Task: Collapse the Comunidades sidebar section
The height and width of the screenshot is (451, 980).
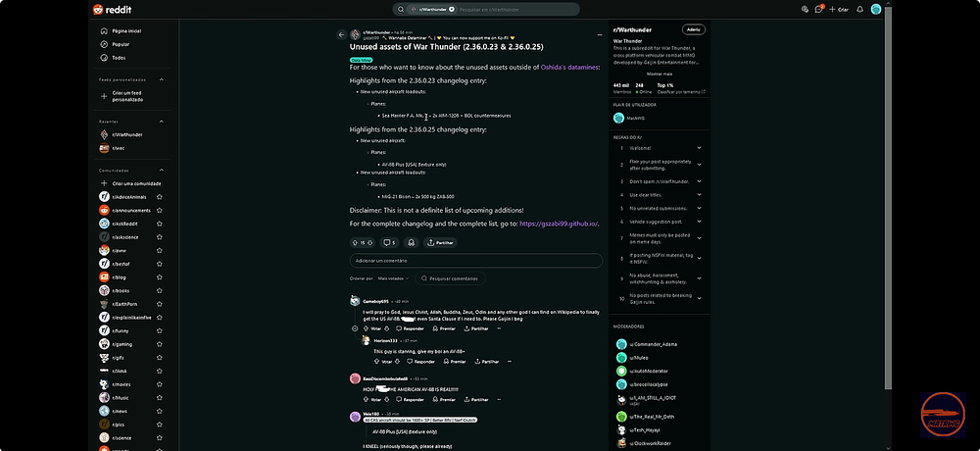Action: [x=162, y=171]
